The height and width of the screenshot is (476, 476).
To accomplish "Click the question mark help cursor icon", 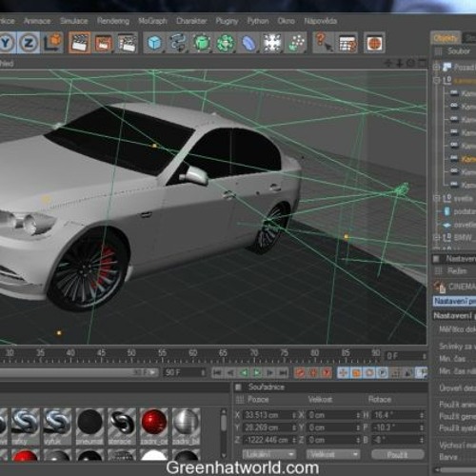I will point(324,43).
